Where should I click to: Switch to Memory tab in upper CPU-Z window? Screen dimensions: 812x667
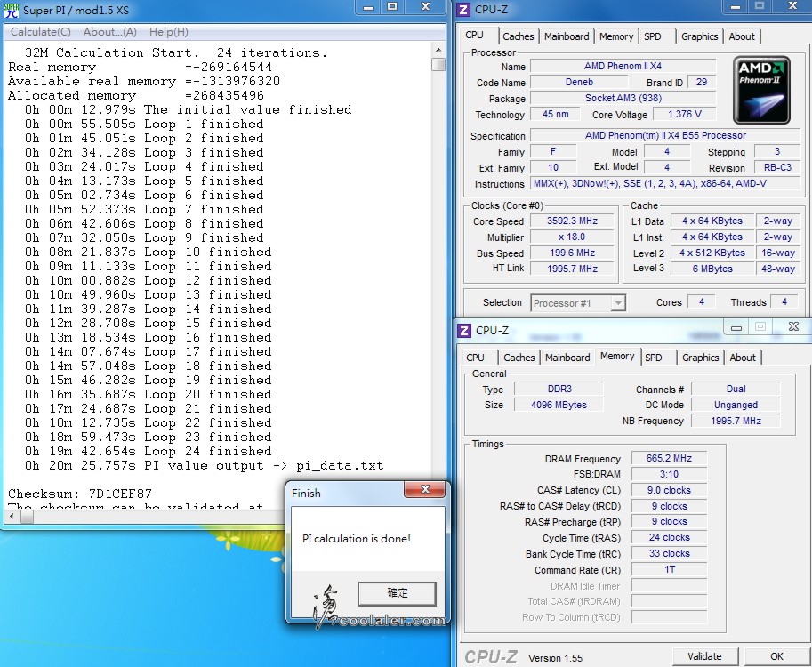click(616, 36)
